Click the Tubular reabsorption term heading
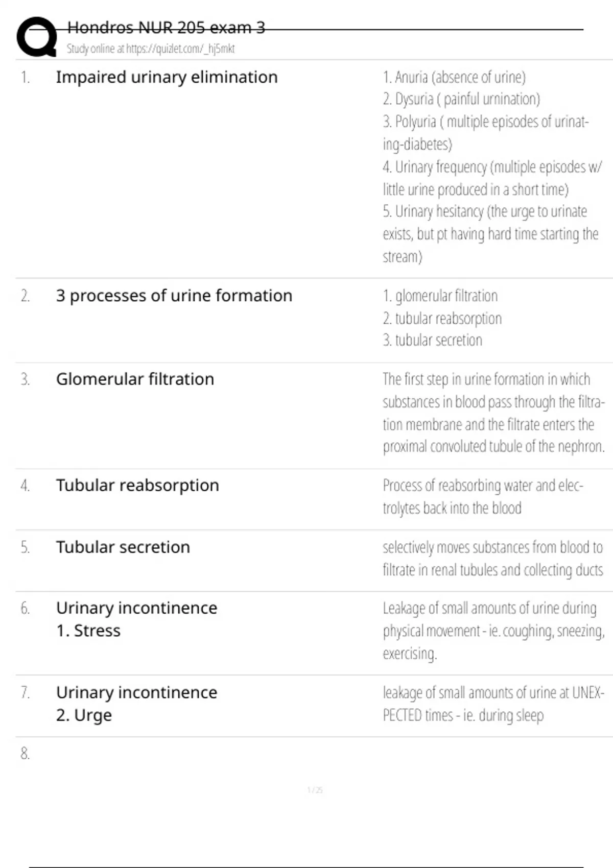This screenshot has height=868, width=613. click(137, 486)
